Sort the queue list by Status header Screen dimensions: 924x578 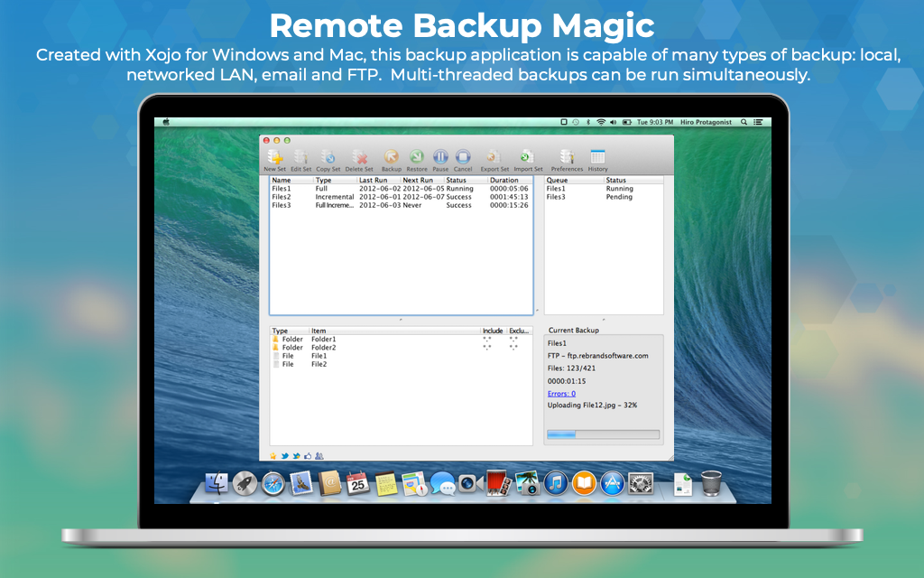(x=616, y=181)
